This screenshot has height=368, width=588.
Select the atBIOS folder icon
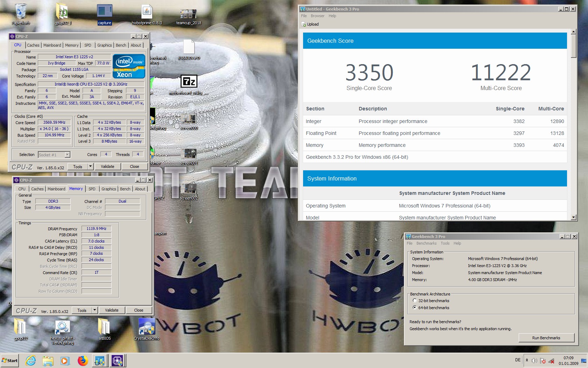tap(104, 329)
